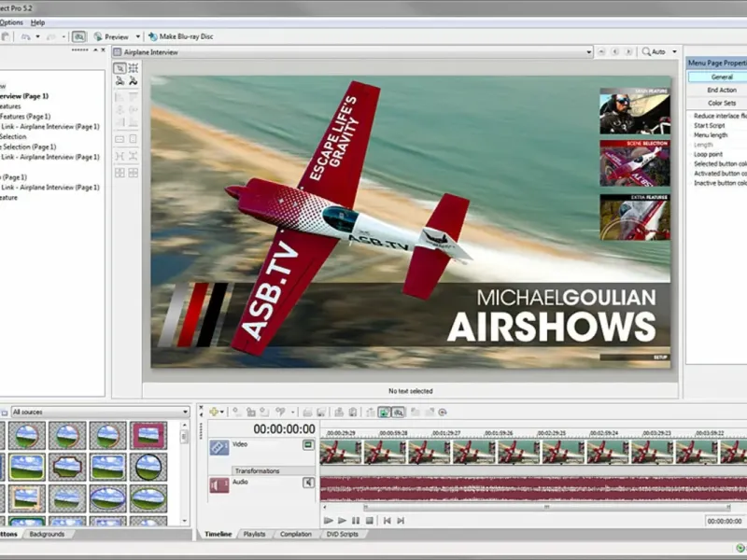Open the dropdown beside the add-track plus icon
The width and height of the screenshot is (747, 560).
pyautogui.click(x=222, y=412)
